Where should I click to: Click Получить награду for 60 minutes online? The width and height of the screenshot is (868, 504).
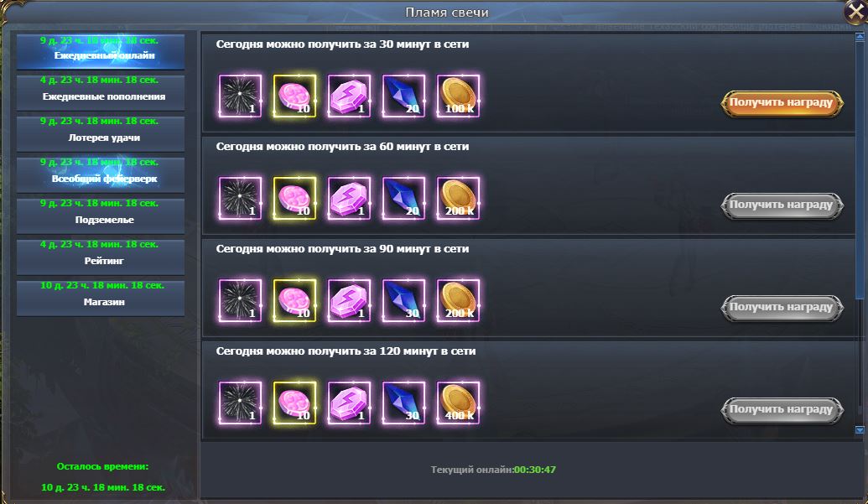782,205
